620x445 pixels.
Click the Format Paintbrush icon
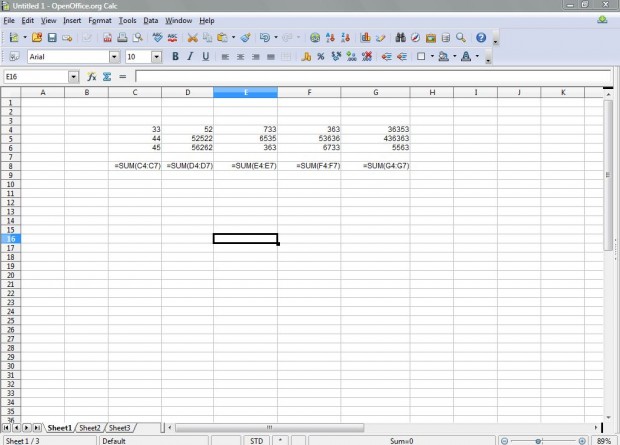tap(245, 38)
